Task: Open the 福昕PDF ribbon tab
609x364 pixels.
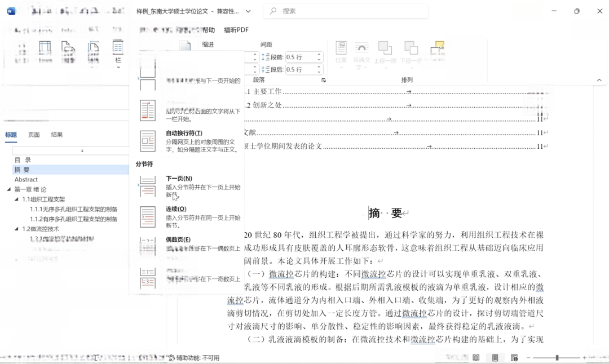Action: tap(236, 30)
